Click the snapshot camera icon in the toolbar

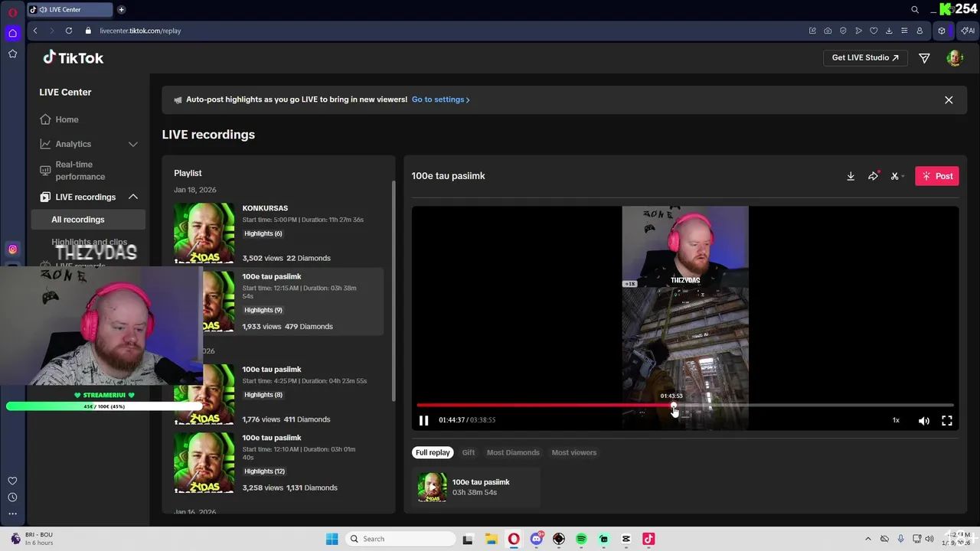tap(828, 31)
